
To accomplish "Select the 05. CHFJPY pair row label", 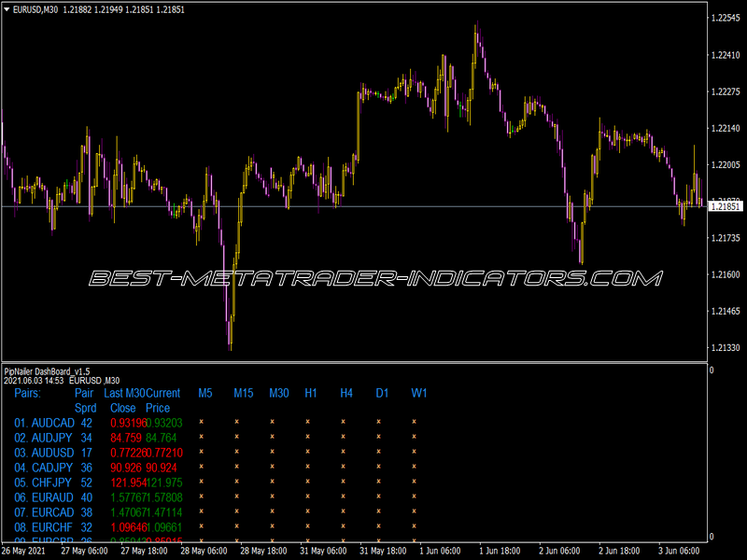I will click(43, 483).
